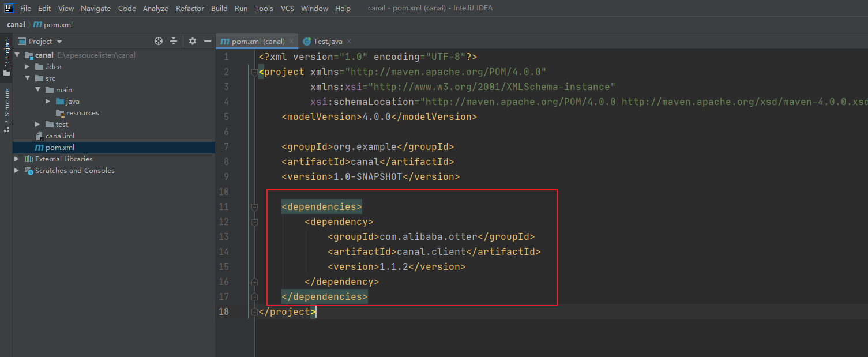Viewport: 868px width, 357px height.
Task: Click the Maven icon on pom.xml tab
Action: pos(225,42)
